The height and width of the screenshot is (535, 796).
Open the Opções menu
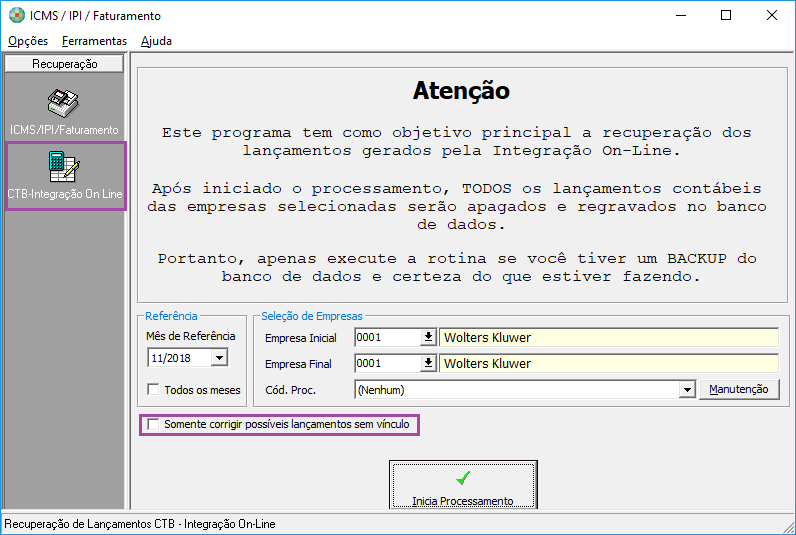point(28,41)
